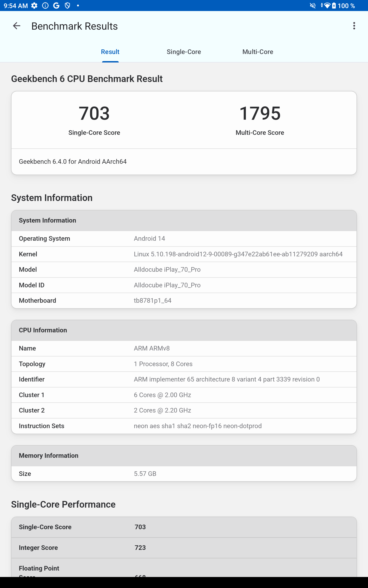Tap the tb8781p1_64 motherboard value
Screen dimensions: 368x588
[152, 301]
